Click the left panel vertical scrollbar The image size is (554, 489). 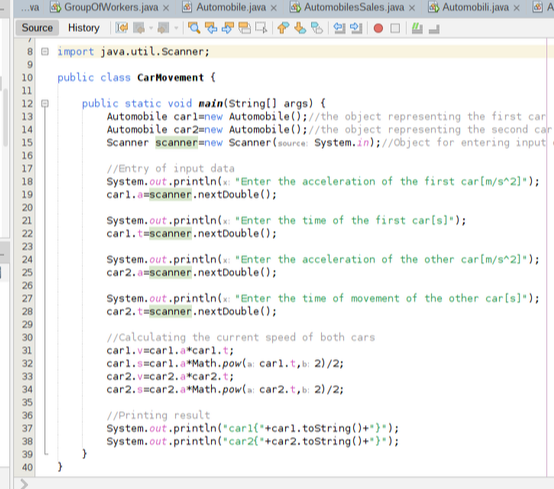coord(5,117)
